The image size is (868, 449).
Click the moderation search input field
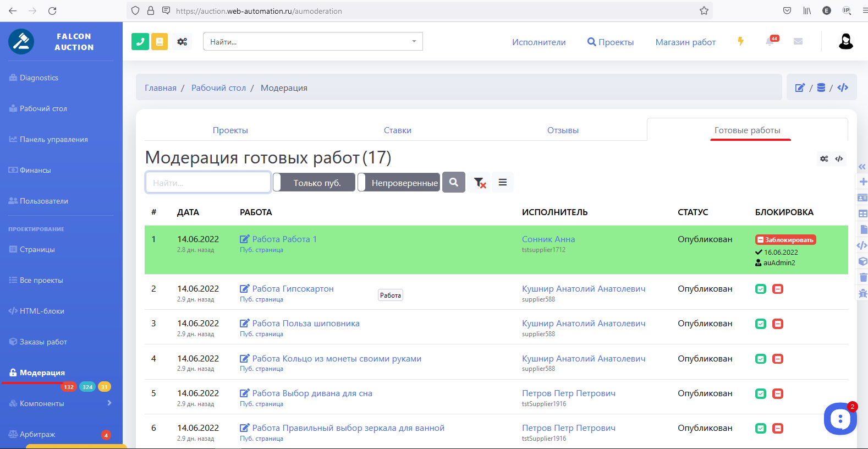point(208,183)
